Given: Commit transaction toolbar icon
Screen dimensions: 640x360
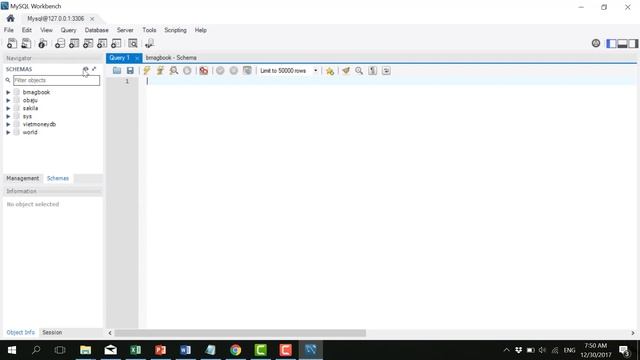Looking at the screenshot, I should (x=220, y=71).
